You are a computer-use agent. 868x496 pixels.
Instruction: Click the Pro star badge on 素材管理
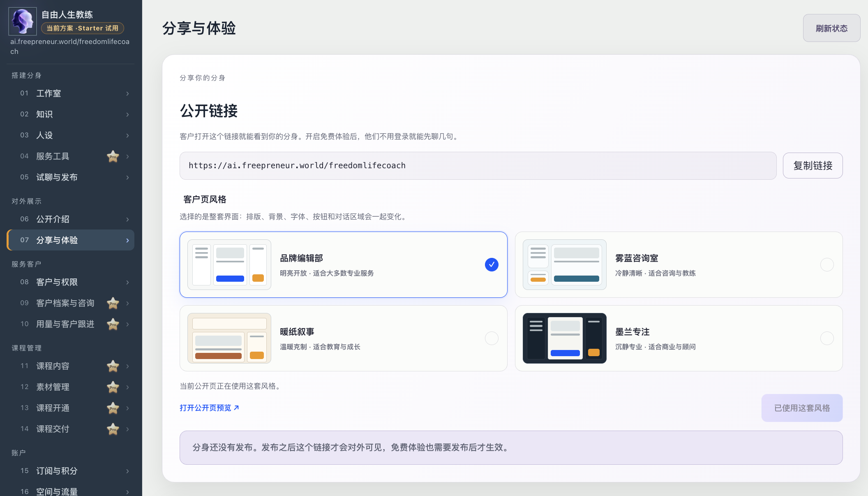113,387
